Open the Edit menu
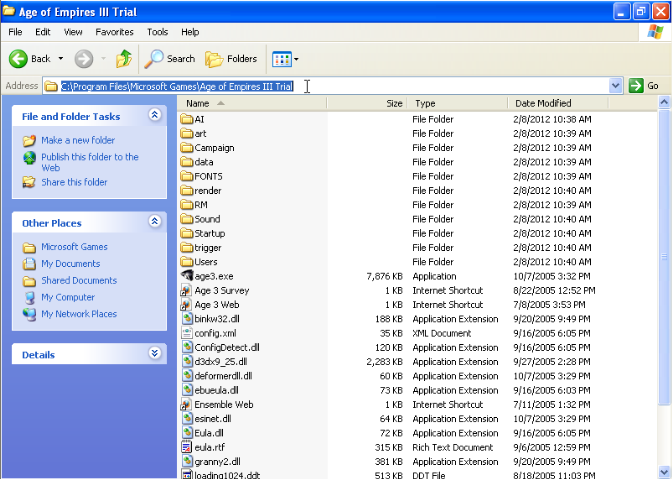Screen dimensions: 672x479 click(43, 32)
